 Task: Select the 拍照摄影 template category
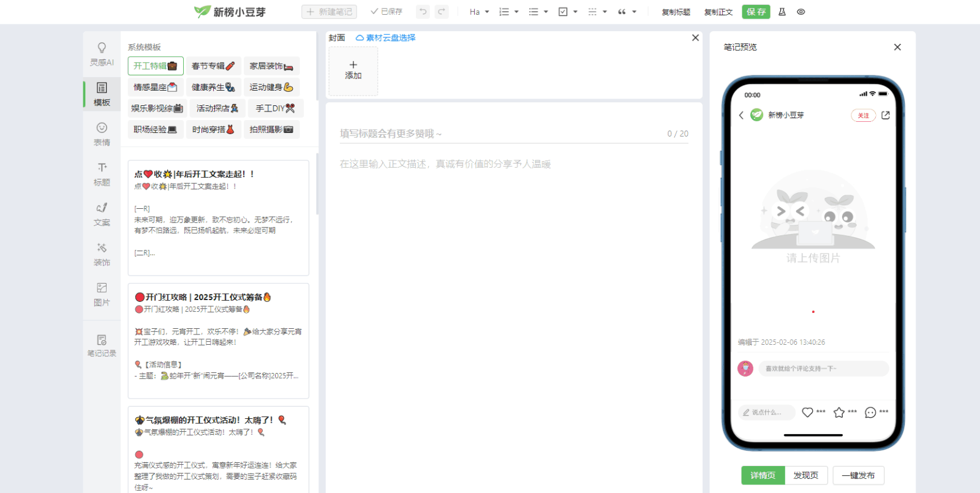271,129
